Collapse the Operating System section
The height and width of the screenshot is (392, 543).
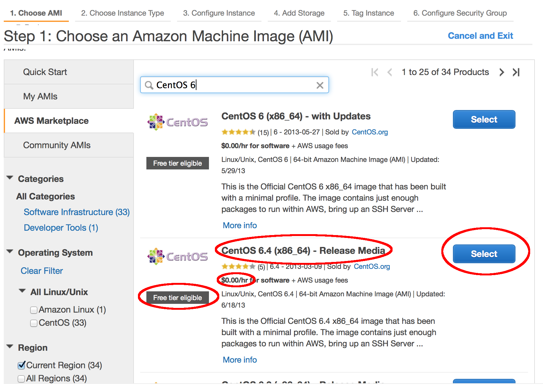(x=10, y=252)
